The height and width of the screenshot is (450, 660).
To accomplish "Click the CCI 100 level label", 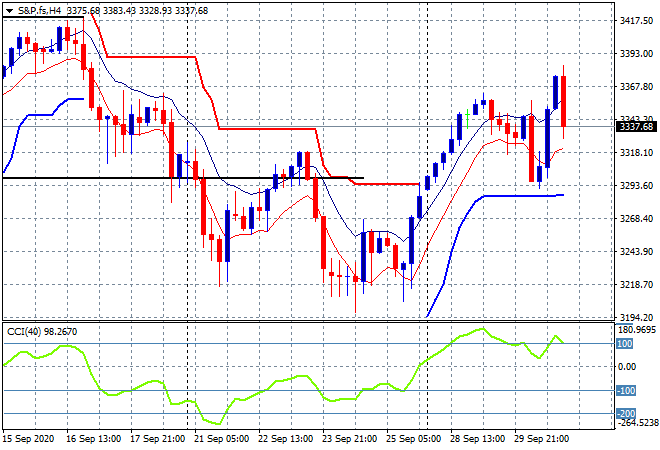I will coord(625,343).
